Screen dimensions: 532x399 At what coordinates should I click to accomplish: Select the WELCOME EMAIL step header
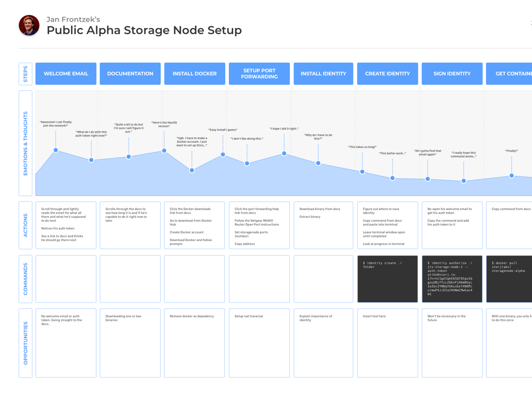(x=66, y=73)
